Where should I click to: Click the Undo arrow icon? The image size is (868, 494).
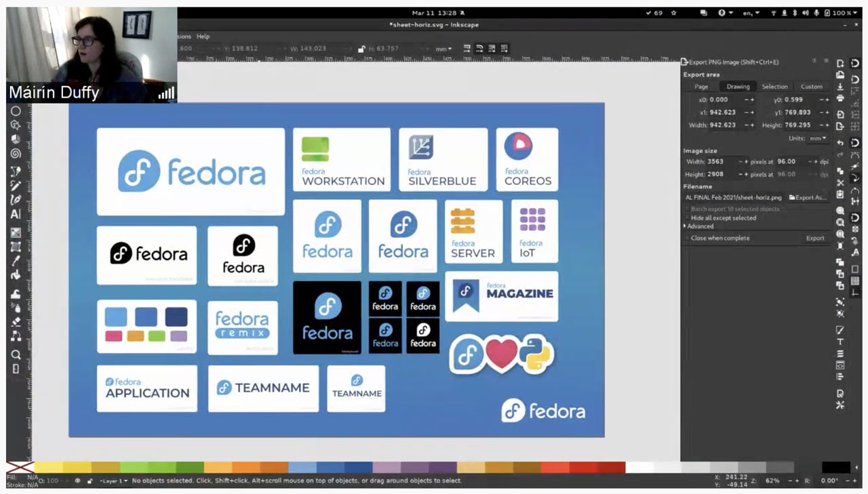[840, 143]
